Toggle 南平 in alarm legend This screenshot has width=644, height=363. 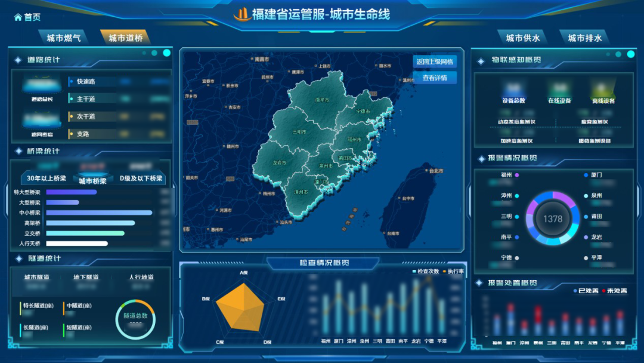pos(510,237)
